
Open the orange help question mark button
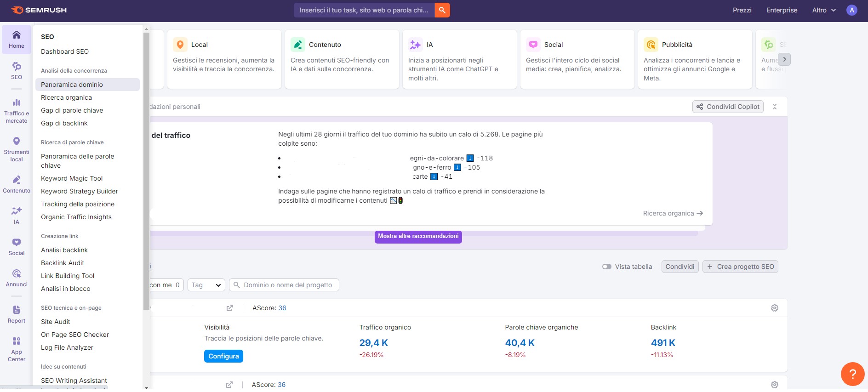coord(852,374)
